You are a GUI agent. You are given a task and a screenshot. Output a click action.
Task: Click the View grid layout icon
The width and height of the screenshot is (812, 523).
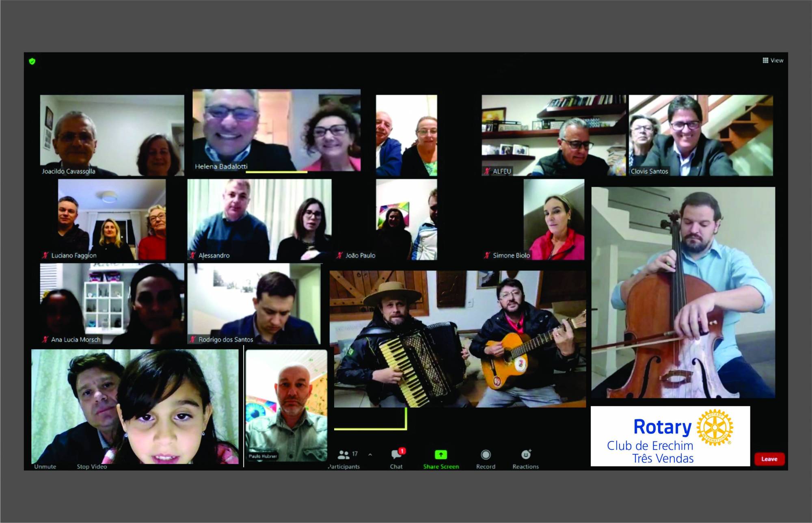point(765,61)
